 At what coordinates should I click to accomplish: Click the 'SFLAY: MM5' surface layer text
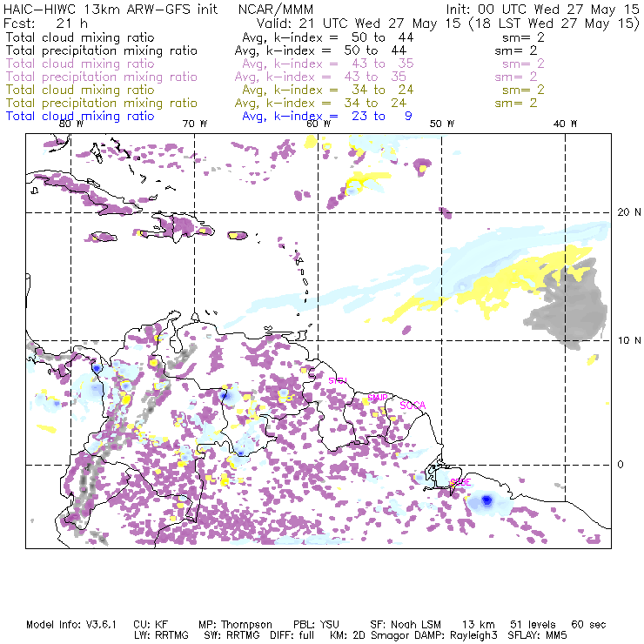[537, 635]
